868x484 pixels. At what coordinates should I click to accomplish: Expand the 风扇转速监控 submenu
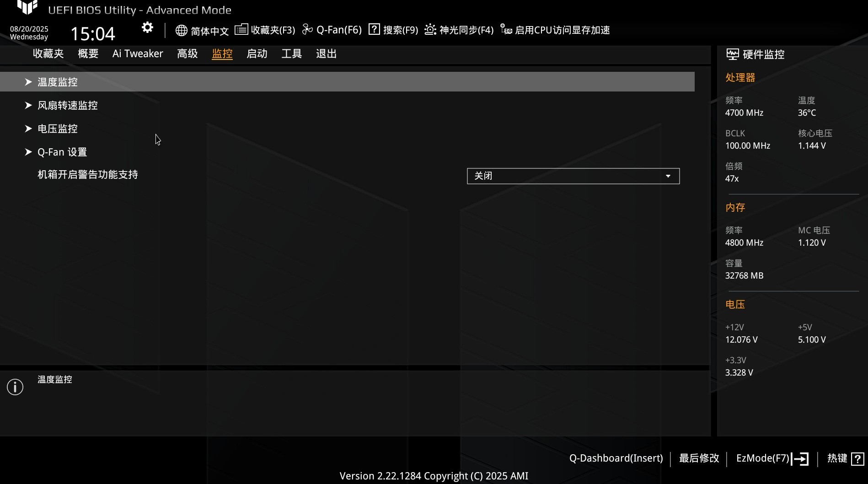click(x=68, y=105)
